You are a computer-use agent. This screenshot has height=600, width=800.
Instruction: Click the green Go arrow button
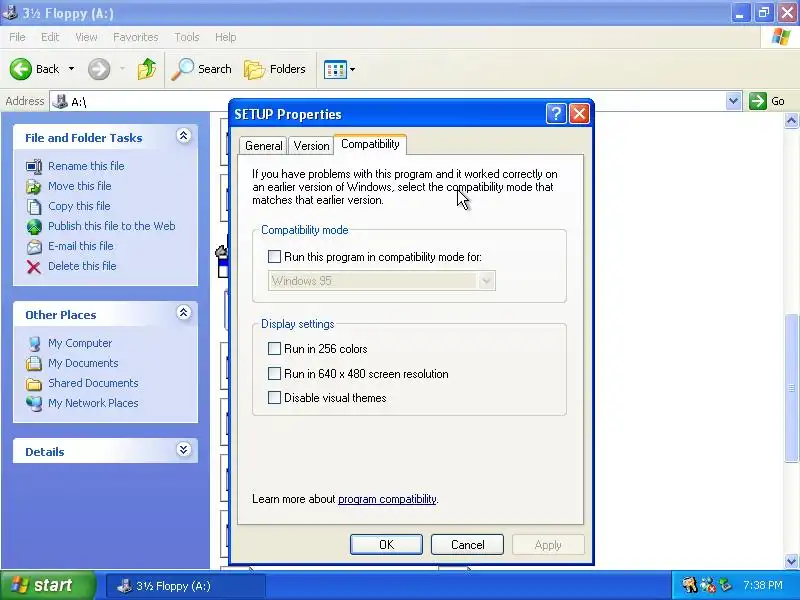pyautogui.click(x=758, y=101)
